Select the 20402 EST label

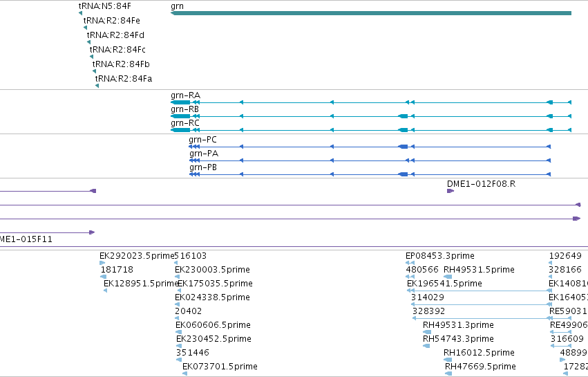(x=188, y=311)
